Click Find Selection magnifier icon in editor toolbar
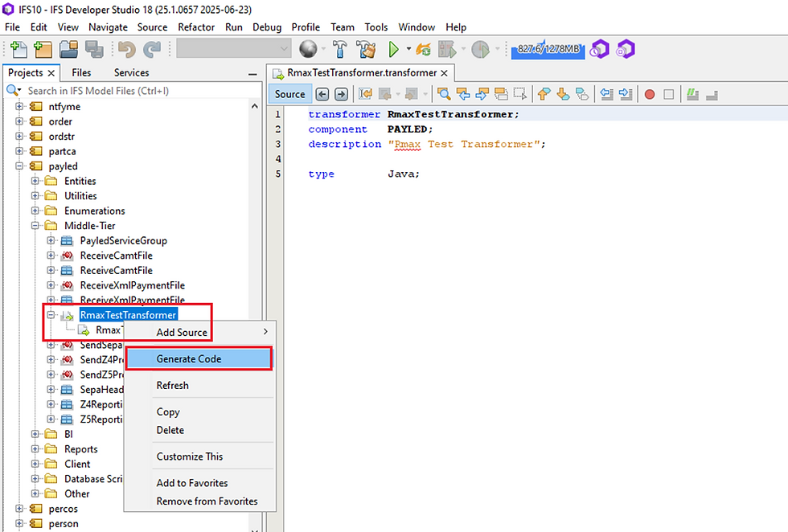Viewport: 788px width, 532px height. click(444, 94)
